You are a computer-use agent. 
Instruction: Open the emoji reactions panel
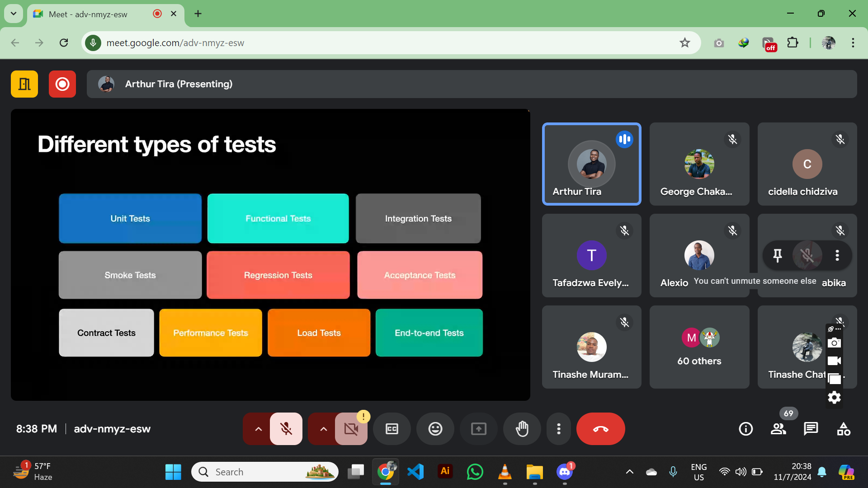(435, 429)
